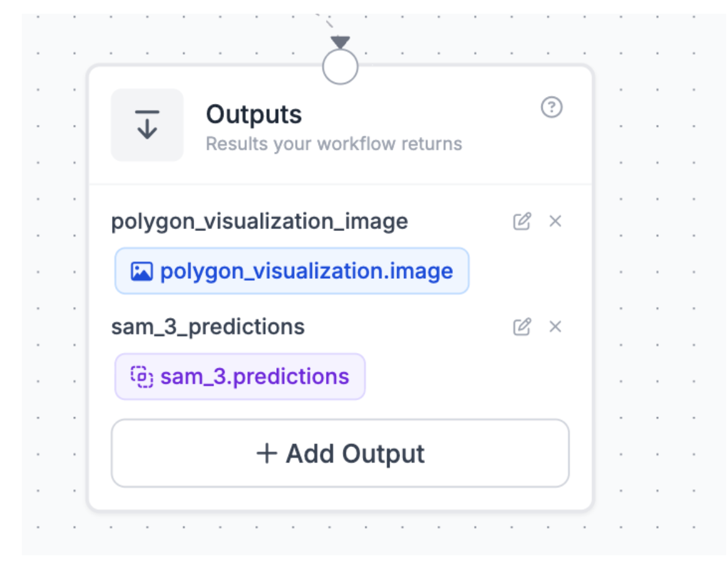This screenshot has width=728, height=564.
Task: Select the polygon_visualization.image value text
Action: click(x=306, y=271)
